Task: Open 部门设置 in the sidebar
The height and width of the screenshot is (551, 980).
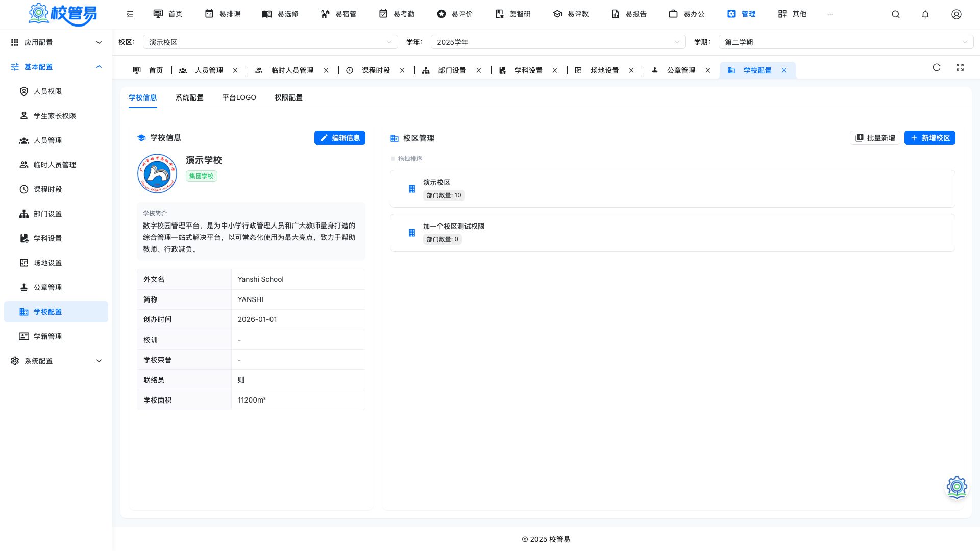Action: click(x=56, y=214)
